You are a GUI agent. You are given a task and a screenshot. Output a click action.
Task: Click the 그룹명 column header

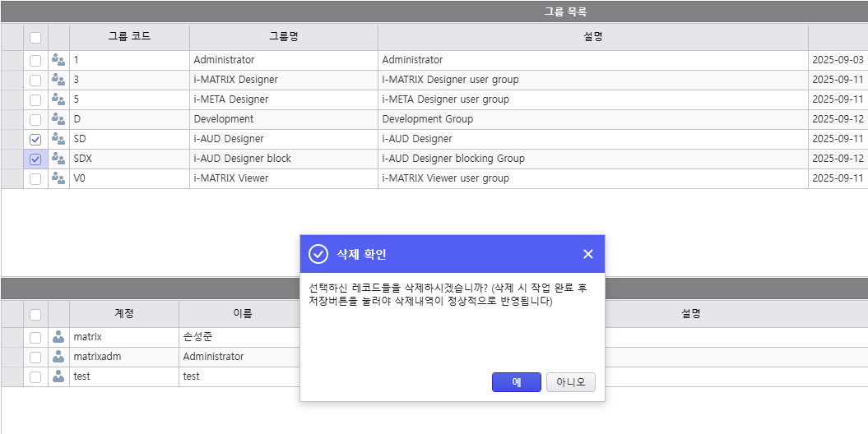pos(283,37)
